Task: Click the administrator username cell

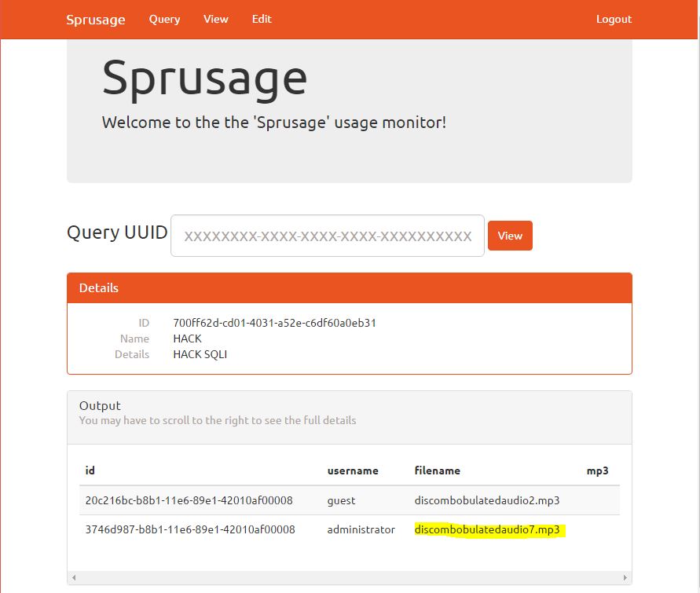Action: pyautogui.click(x=361, y=529)
